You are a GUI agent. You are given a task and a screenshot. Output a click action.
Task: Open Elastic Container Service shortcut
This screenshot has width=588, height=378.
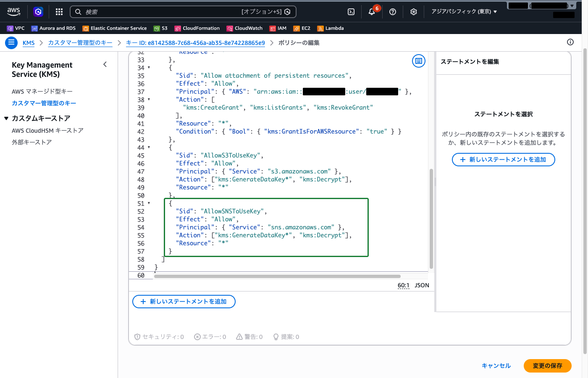[115, 28]
